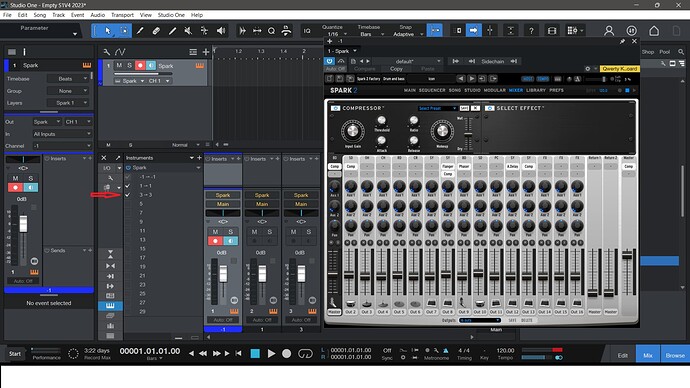
Task: Toggle the Loop button in transport
Action: click(x=305, y=353)
